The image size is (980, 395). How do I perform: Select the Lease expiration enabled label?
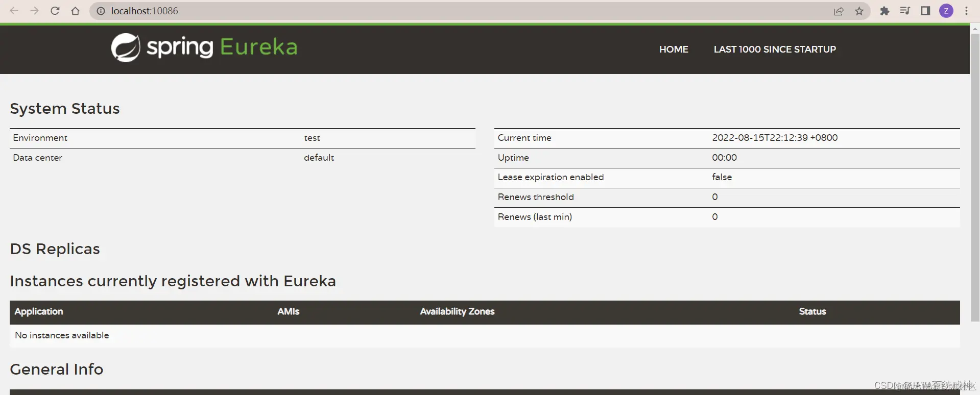coord(551,177)
